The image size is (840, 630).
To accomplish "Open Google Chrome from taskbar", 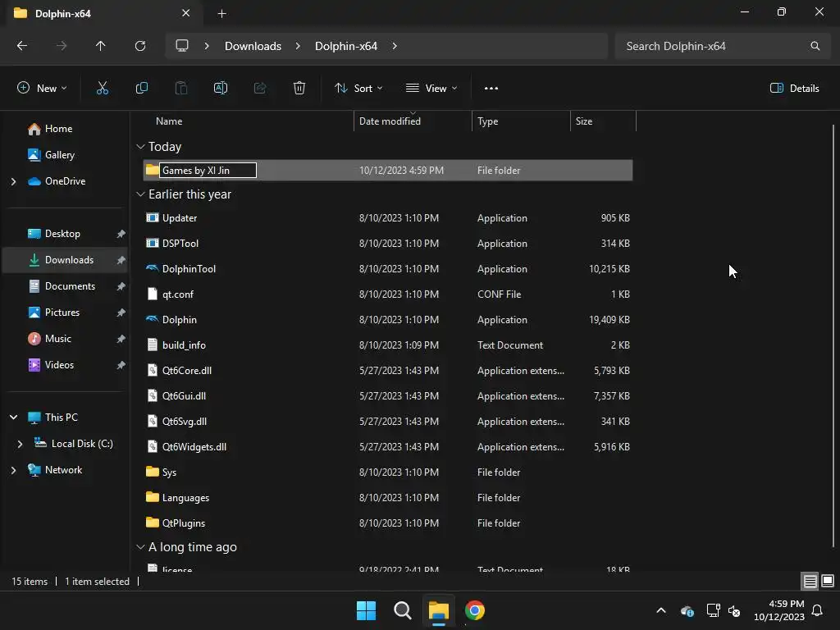I will (475, 610).
